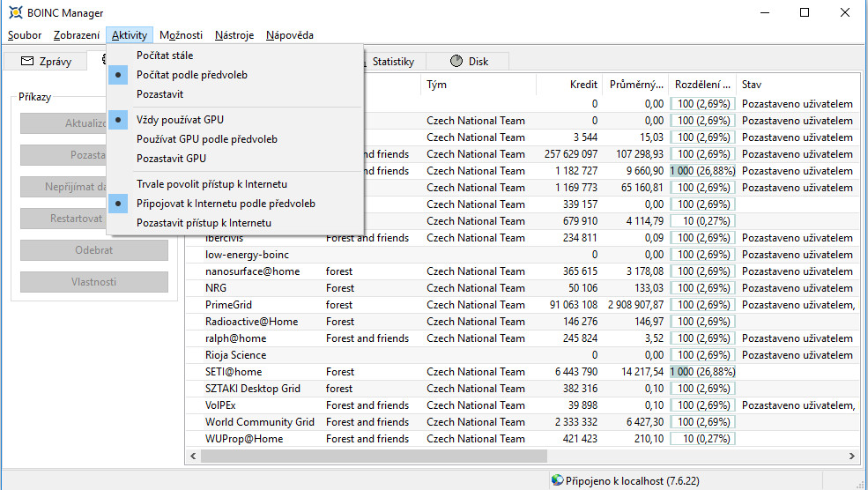This screenshot has width=868, height=490.
Task: Click the 1 182 727 credit row share bar
Action: [702, 171]
